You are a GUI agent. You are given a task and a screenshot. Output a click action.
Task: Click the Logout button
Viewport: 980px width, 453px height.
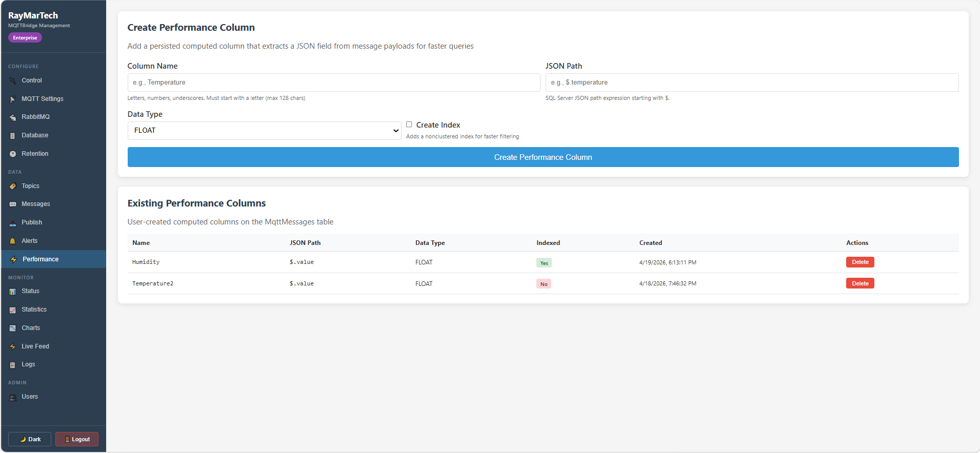77,439
